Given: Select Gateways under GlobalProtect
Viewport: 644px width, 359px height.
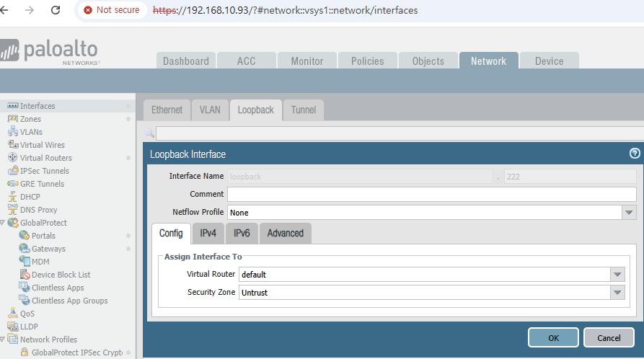Looking at the screenshot, I should click(48, 249).
